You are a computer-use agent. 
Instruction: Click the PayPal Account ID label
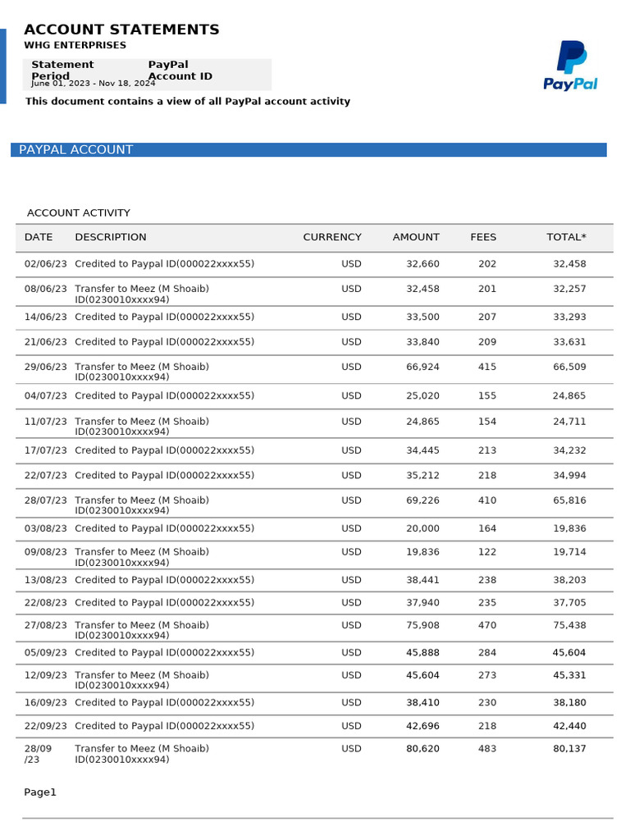[x=180, y=71]
